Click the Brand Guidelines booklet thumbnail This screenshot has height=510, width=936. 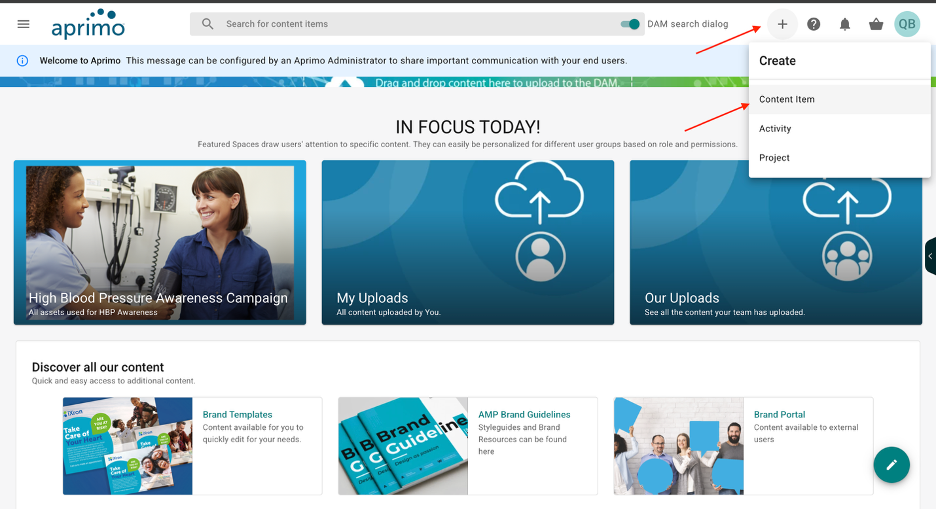403,446
